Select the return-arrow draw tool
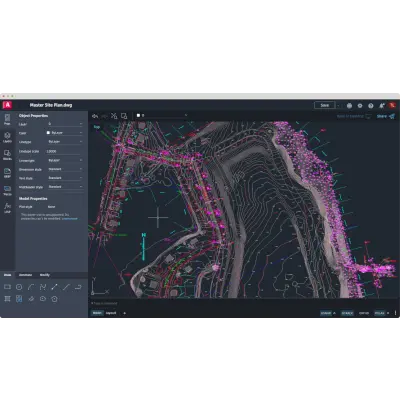 coord(78,287)
